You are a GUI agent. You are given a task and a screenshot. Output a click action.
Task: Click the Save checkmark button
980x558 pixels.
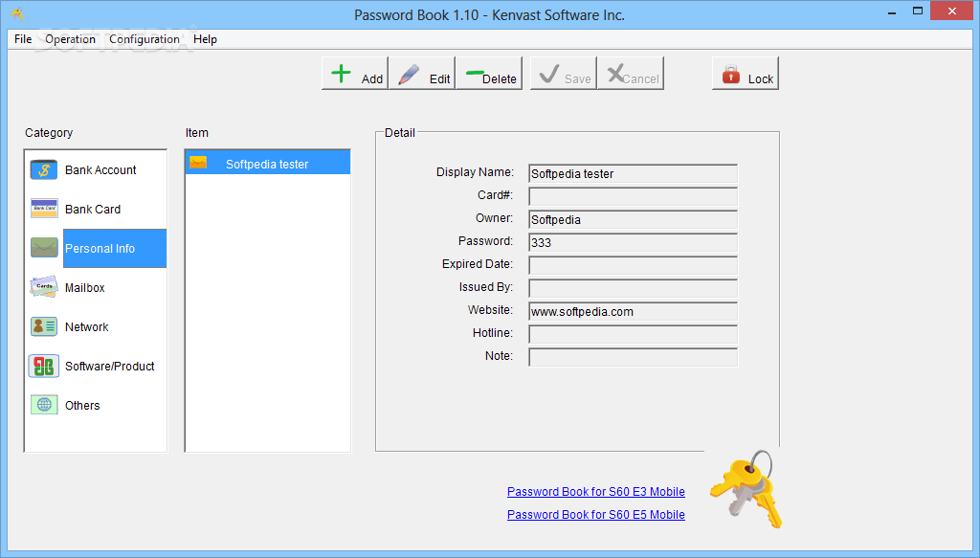(563, 74)
